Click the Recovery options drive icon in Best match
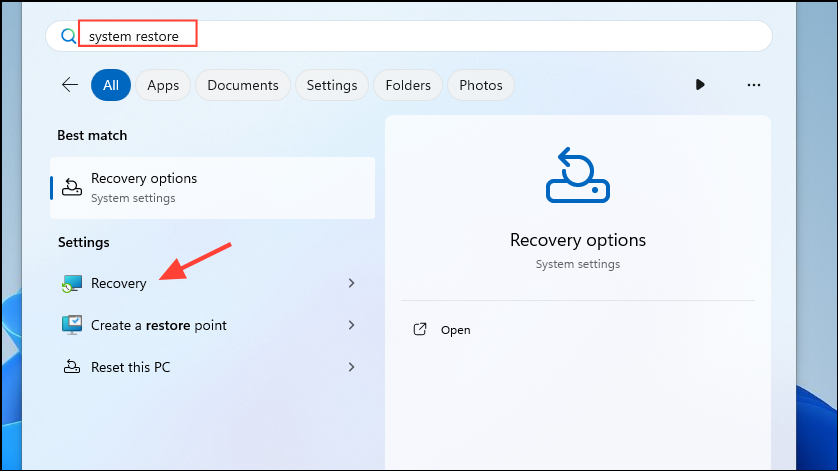838x471 pixels. coord(72,187)
